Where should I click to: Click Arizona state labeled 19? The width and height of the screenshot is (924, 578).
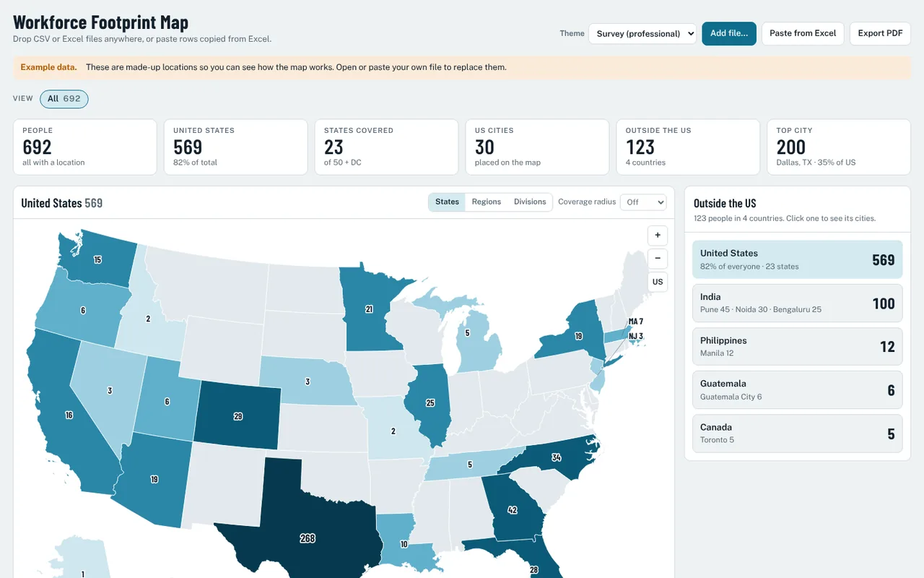154,479
